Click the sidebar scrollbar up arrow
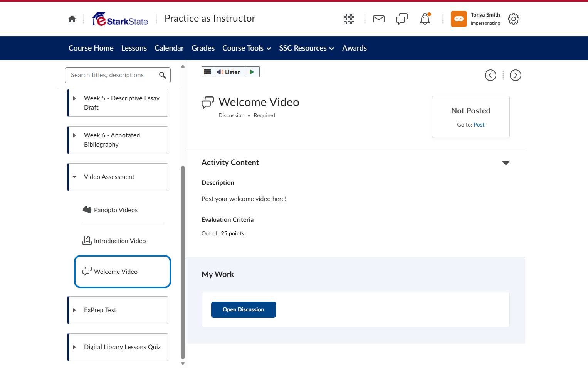 tap(183, 66)
